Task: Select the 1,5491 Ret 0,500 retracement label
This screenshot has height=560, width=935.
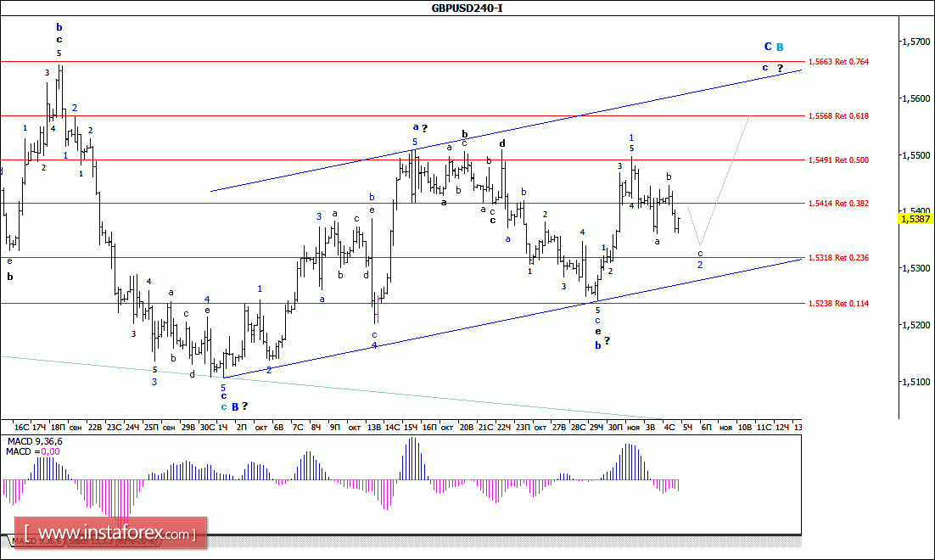Action: tap(838, 160)
